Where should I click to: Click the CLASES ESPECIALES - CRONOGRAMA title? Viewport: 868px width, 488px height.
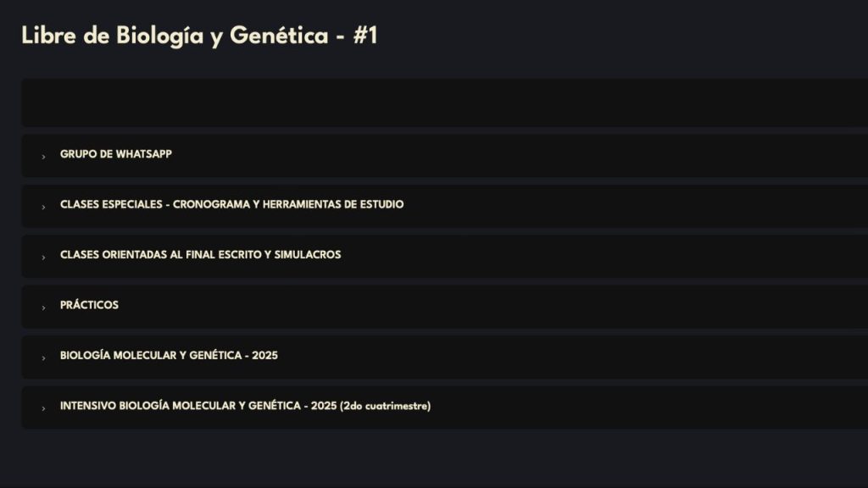pos(231,204)
